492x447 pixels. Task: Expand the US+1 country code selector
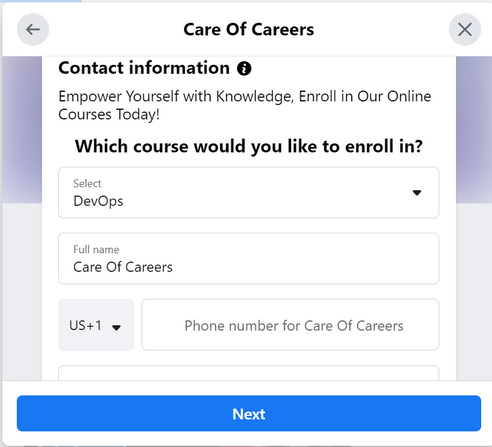[96, 325]
